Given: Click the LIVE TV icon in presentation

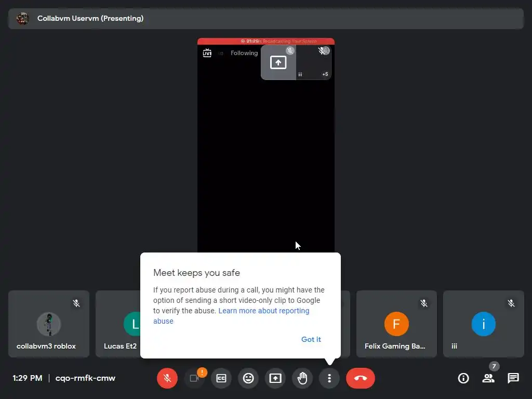Looking at the screenshot, I should click(x=207, y=53).
